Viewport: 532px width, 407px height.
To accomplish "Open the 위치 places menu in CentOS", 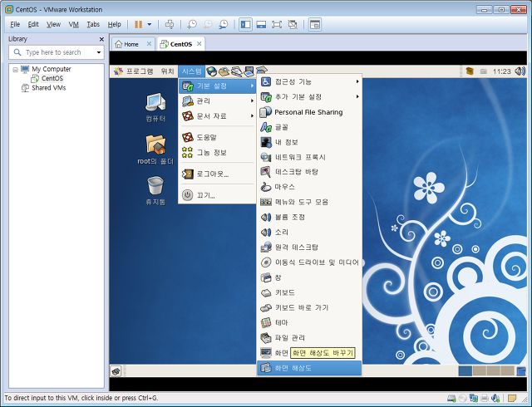I will coord(167,71).
